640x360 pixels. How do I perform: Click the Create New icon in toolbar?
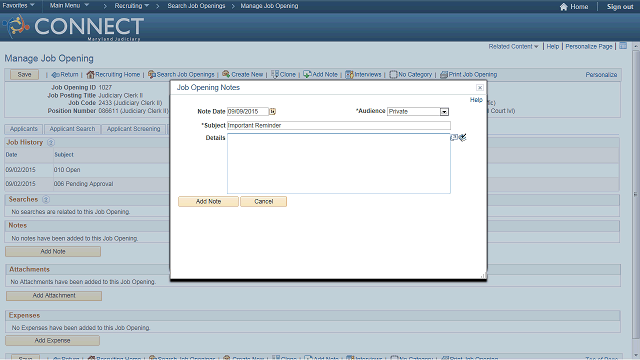(x=226, y=74)
